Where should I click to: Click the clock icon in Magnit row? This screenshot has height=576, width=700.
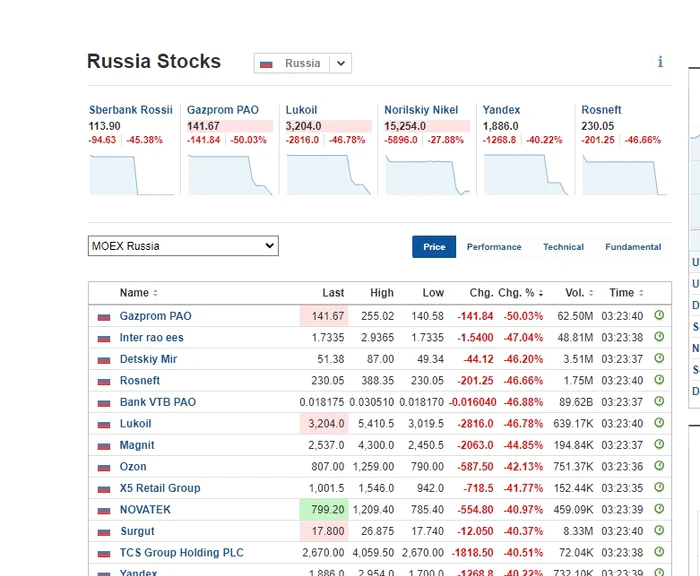(659, 445)
